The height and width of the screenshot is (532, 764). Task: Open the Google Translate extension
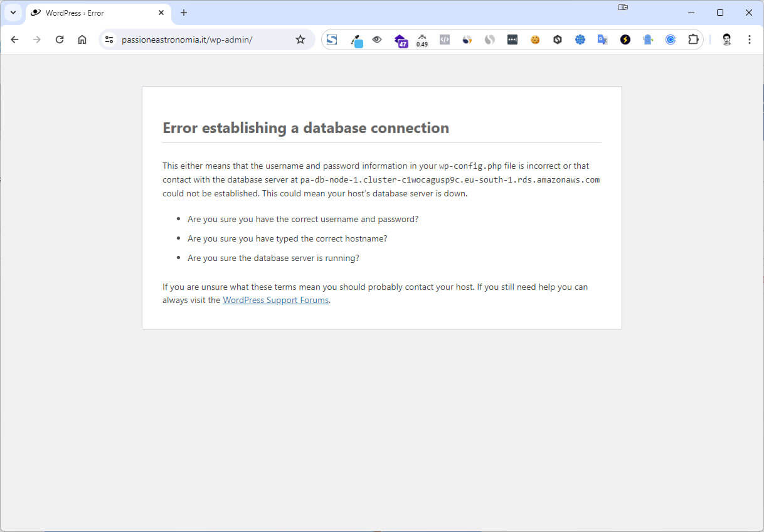tap(603, 40)
